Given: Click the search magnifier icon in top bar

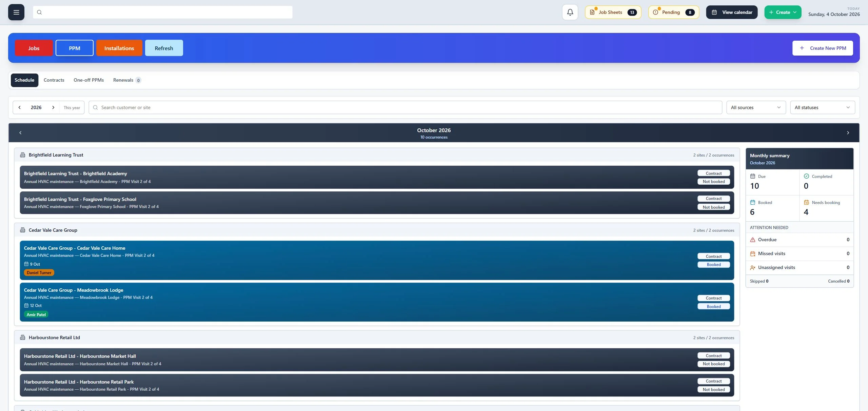Looking at the screenshot, I should pos(39,12).
